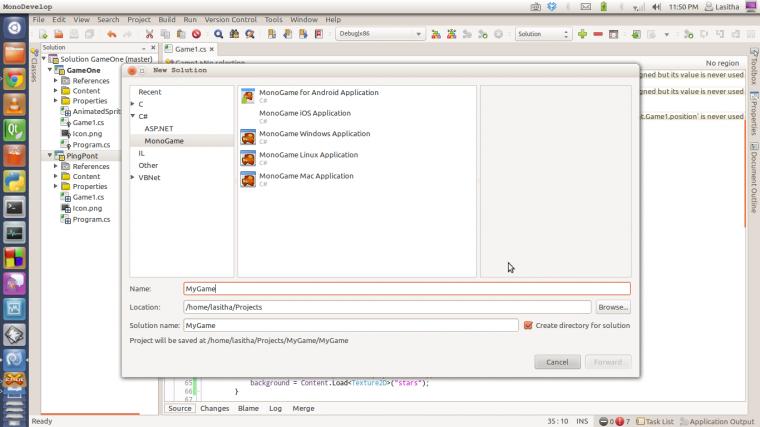This screenshot has width=760, height=427.
Task: Click the Copy toolbar icon
Action: 165,34
